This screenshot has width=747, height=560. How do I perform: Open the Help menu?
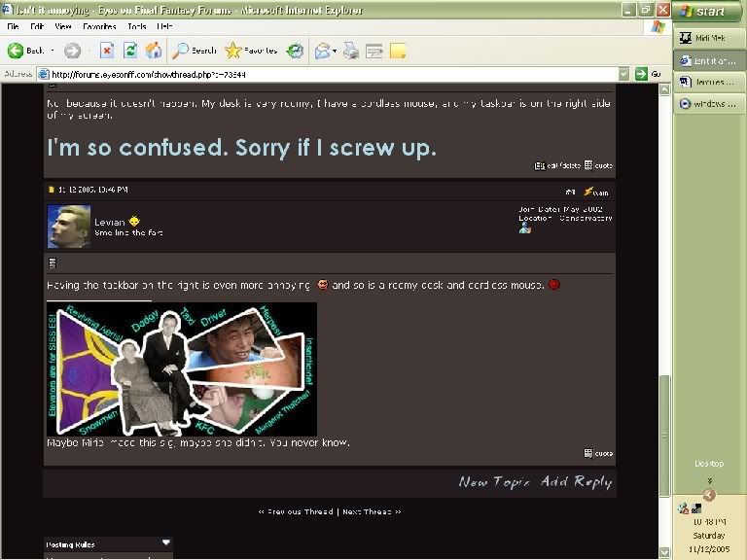pos(164,26)
